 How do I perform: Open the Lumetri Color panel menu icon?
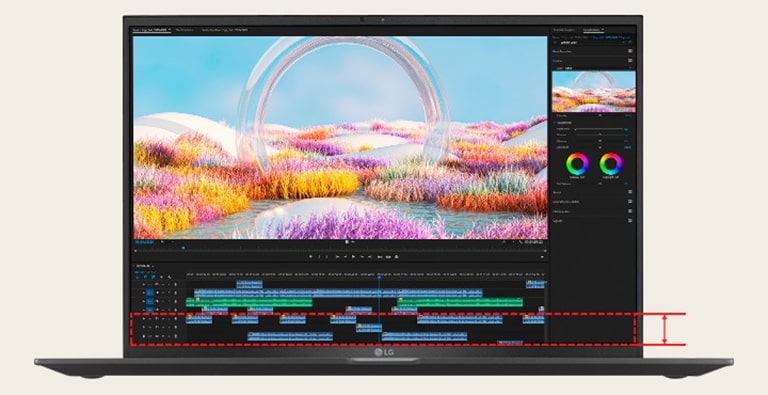point(603,29)
